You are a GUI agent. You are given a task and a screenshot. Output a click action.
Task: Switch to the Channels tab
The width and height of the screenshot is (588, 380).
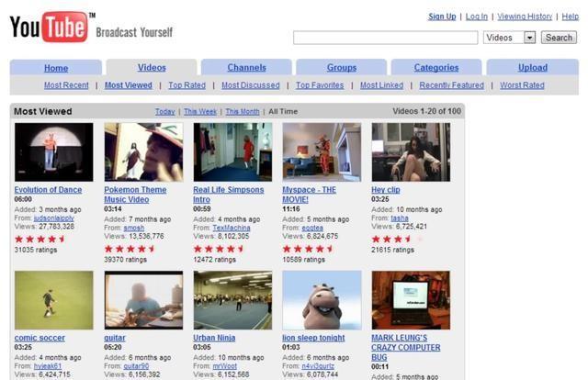tap(246, 67)
